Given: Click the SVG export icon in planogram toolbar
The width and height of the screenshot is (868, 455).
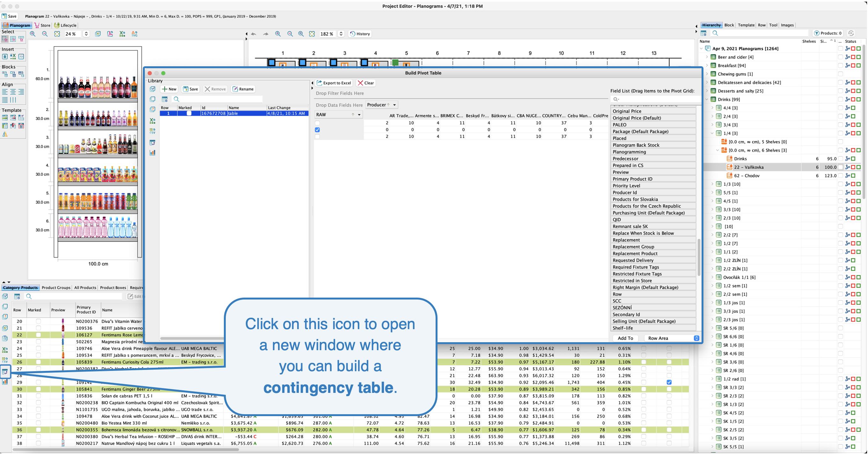Looking at the screenshot, I should coord(135,34).
